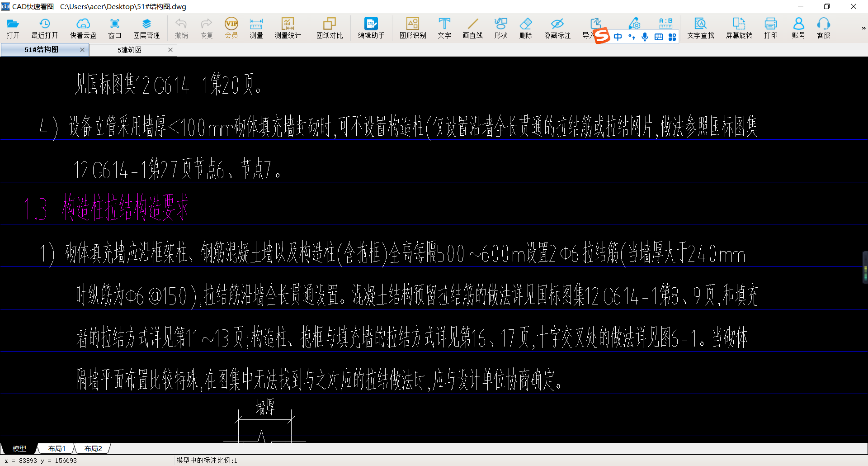Viewport: 868px width, 466px height.
Task: Rotate the view with 屏幕旋转
Action: click(739, 29)
